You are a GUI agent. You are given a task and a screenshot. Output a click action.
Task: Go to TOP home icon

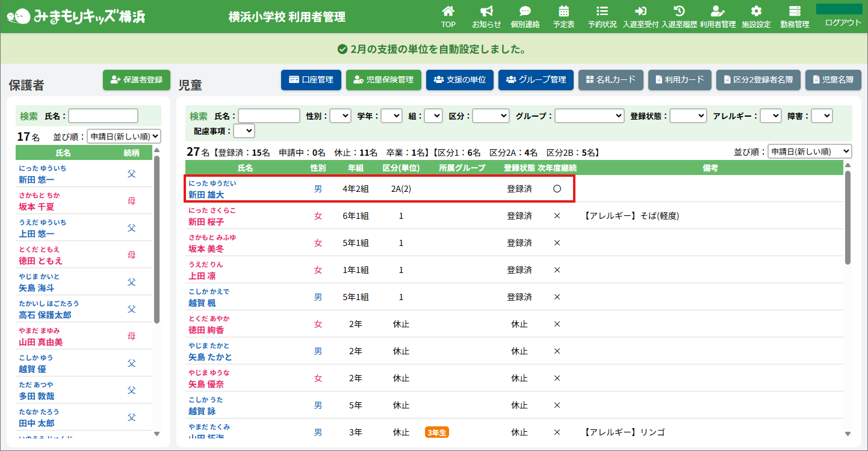coord(448,11)
